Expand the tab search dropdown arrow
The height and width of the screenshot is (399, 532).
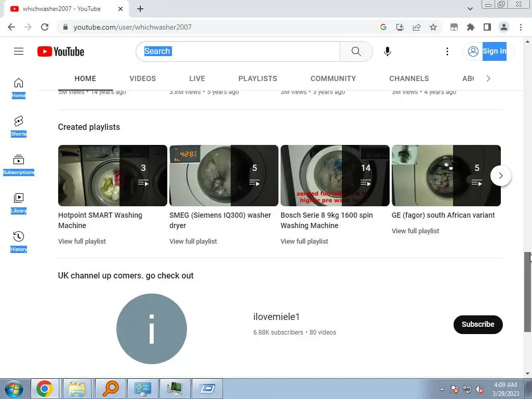[470, 9]
